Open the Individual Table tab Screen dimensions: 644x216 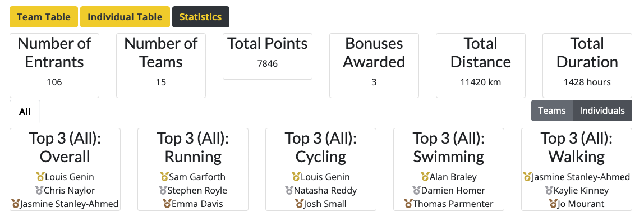coord(125,17)
